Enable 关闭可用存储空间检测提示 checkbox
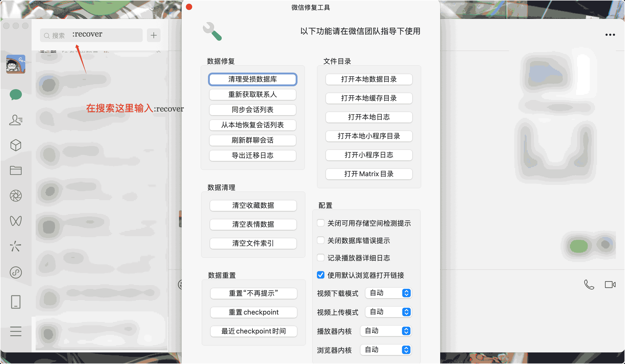 [x=321, y=223]
